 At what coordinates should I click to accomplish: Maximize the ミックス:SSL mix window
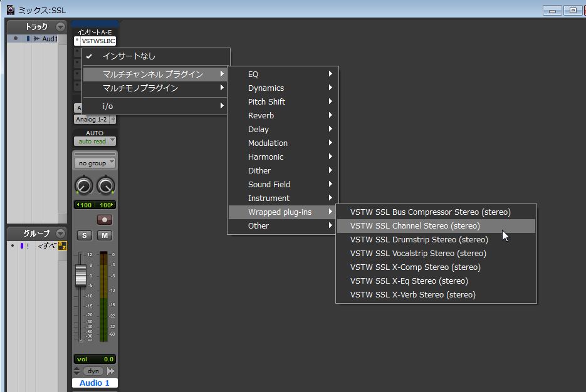click(x=573, y=10)
